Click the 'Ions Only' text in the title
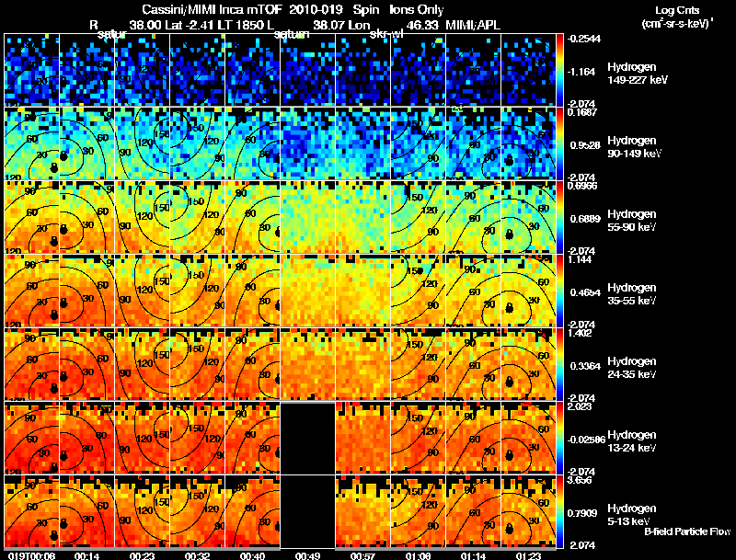 [417, 9]
